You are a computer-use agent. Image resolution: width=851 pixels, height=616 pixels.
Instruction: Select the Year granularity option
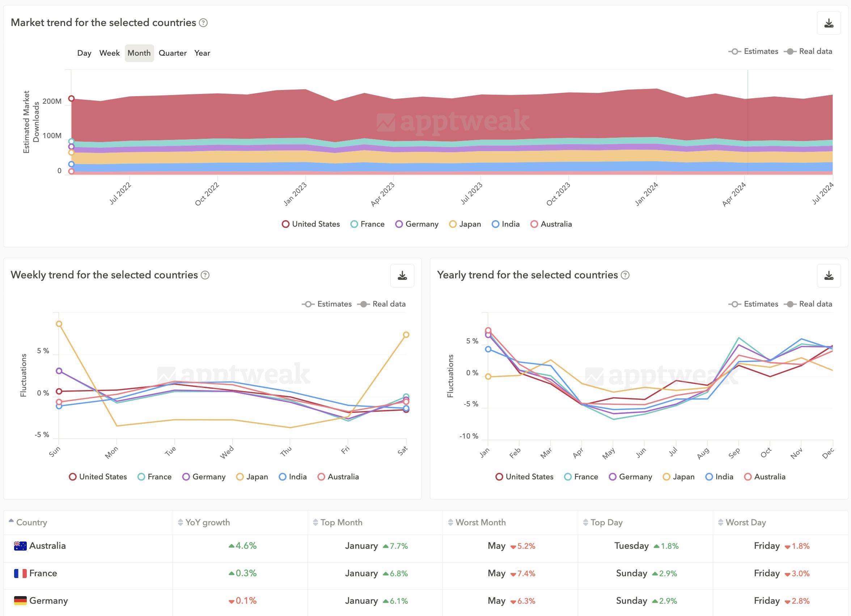point(202,53)
